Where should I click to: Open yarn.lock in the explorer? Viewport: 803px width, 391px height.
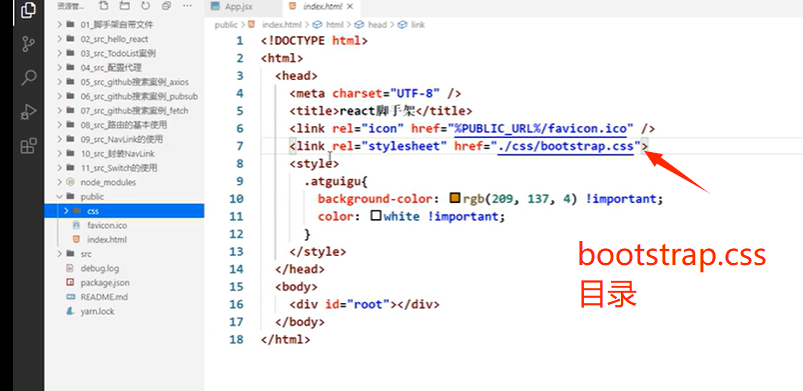[x=97, y=312]
